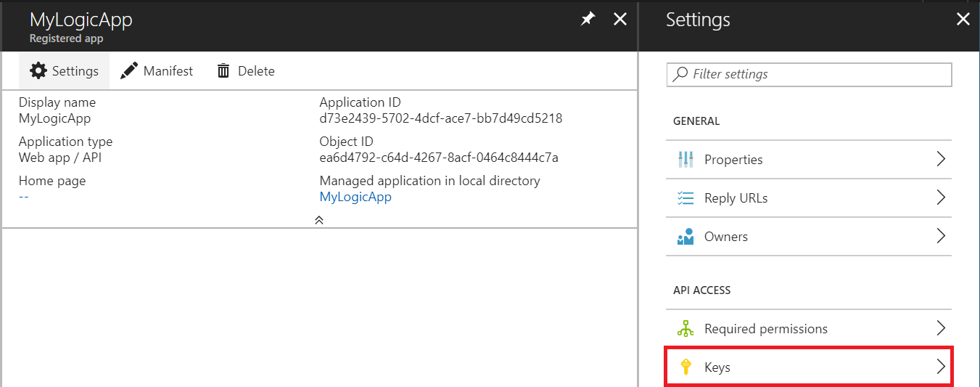The width and height of the screenshot is (980, 387).
Task: Click the Object ID label
Action: click(x=347, y=142)
